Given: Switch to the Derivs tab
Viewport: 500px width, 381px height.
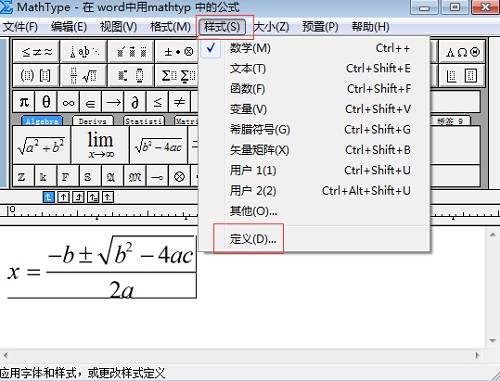Looking at the screenshot, I should coord(93,121).
